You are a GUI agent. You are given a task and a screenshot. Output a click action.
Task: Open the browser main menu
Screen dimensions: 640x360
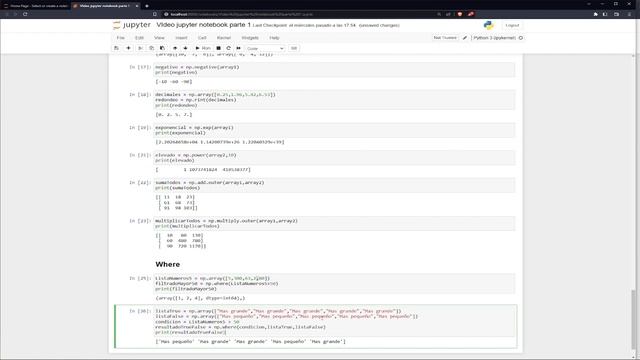[629, 14]
